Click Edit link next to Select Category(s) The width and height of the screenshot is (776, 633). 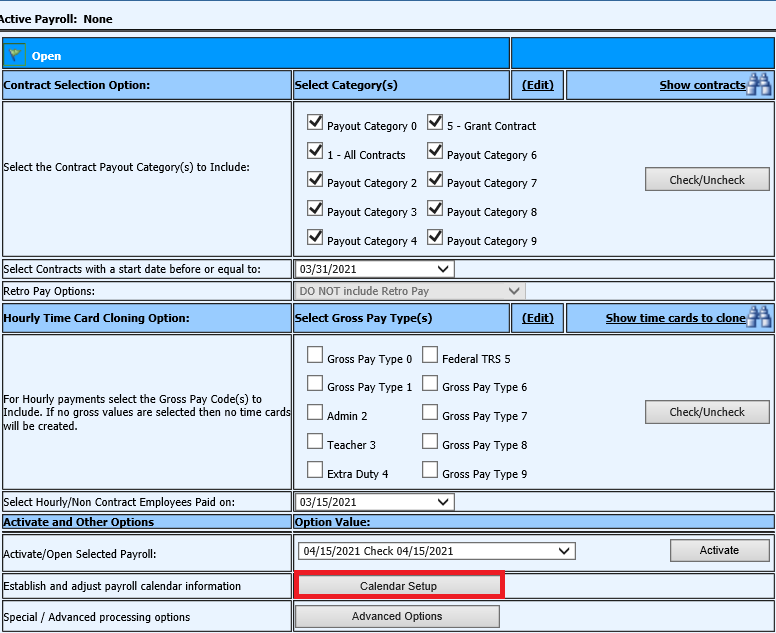click(538, 85)
